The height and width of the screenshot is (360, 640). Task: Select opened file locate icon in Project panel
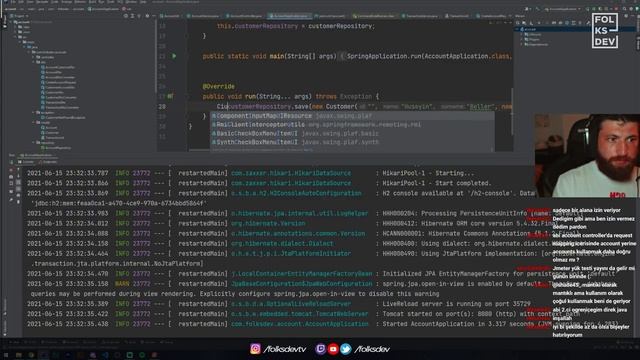pos(125,16)
